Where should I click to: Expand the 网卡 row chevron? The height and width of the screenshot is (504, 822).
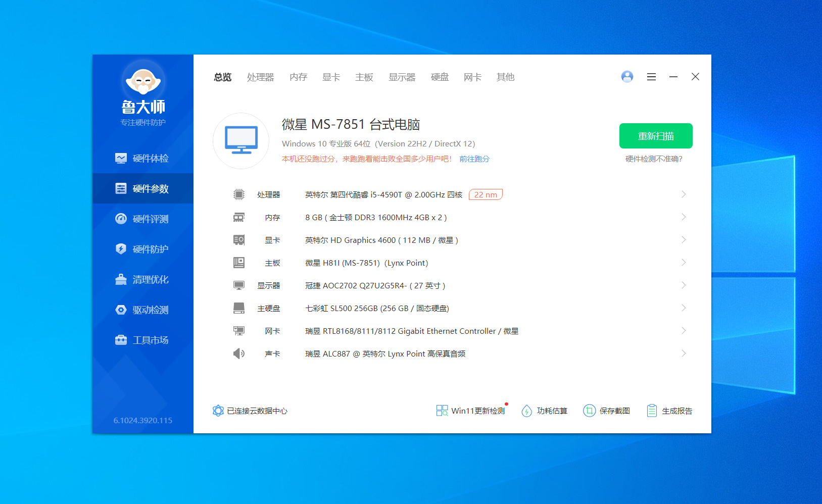684,331
